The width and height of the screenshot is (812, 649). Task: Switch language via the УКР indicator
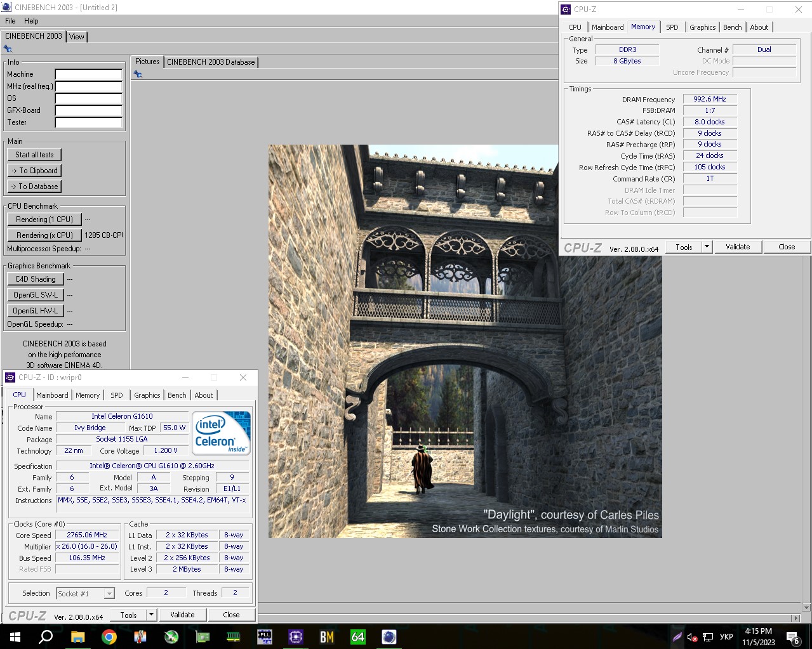tap(727, 637)
